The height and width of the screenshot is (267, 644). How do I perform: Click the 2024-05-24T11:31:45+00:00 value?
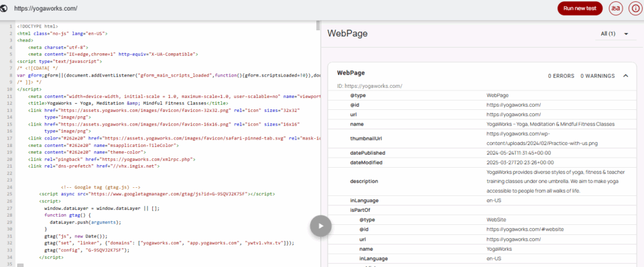click(519, 153)
